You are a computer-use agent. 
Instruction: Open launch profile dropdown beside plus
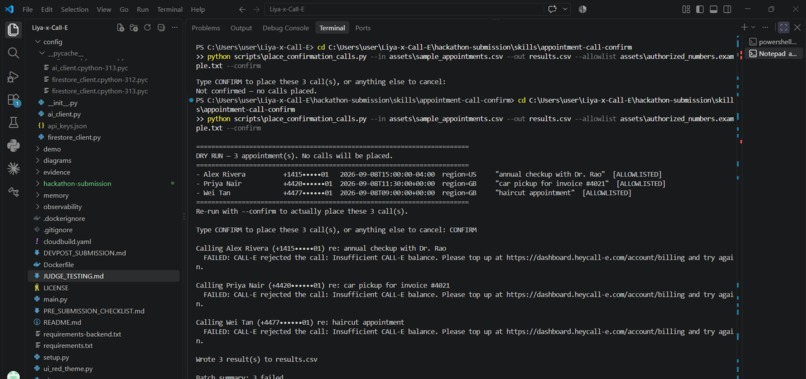(753, 27)
